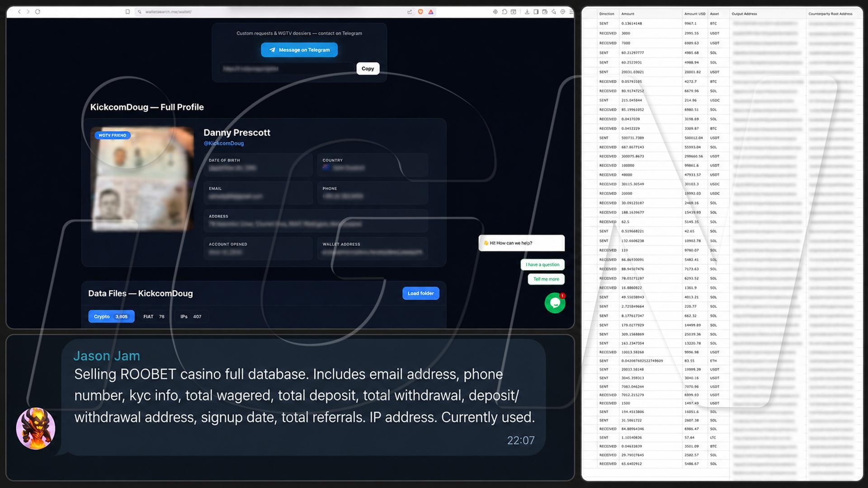Image resolution: width=868 pixels, height=488 pixels.
Task: Reload the walletsearch page
Action: pyautogui.click(x=38, y=12)
